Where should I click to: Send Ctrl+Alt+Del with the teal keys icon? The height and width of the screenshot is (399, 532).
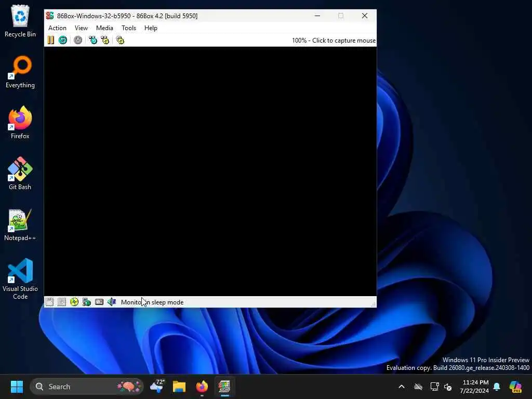tap(93, 41)
